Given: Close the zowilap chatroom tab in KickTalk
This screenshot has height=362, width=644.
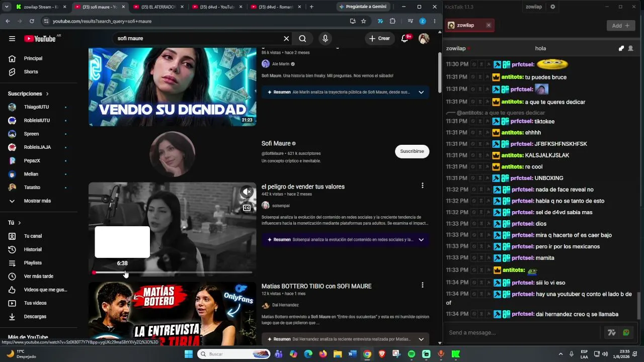Looking at the screenshot, I should pyautogui.click(x=488, y=25).
